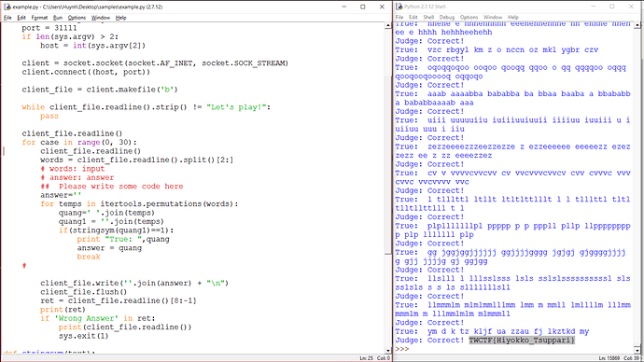The width and height of the screenshot is (644, 362).
Task: Click the IDLE icon in example.py title bar
Action: (7, 7)
